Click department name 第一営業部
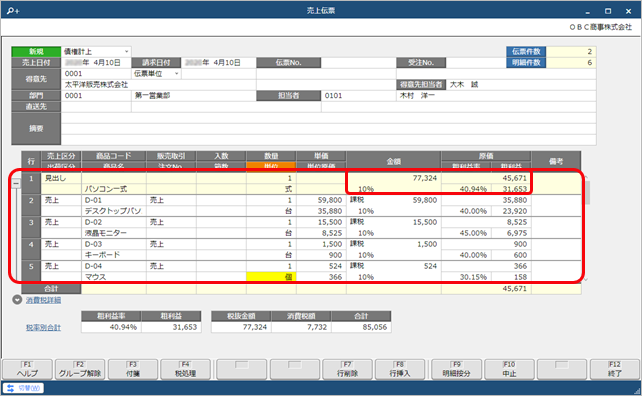This screenshot has height=396, width=642. [152, 96]
